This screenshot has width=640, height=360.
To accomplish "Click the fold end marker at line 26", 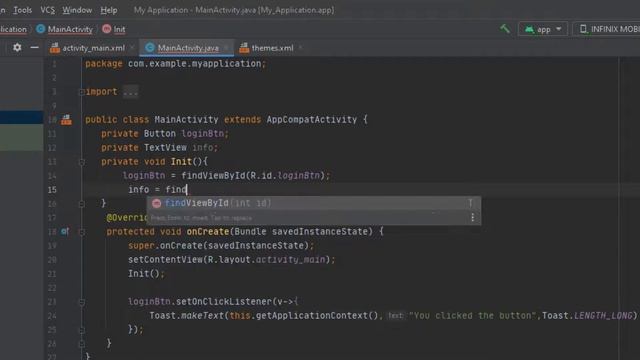I will [x=82, y=344].
